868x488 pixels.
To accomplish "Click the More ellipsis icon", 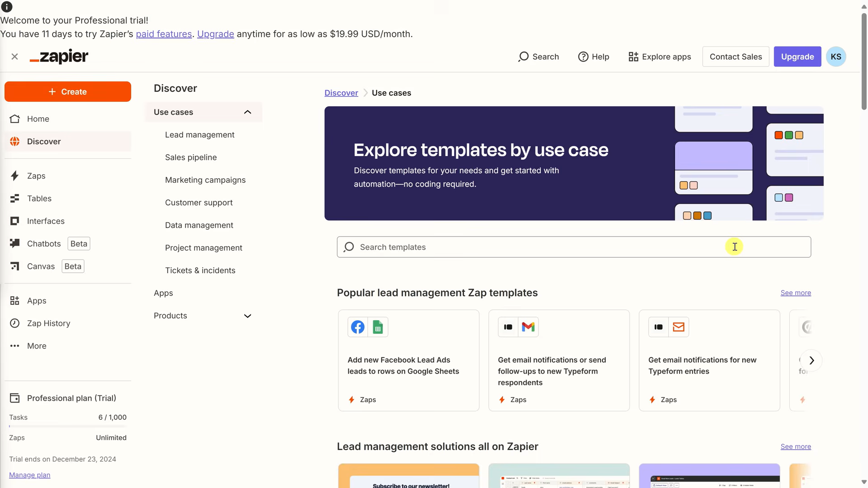I will point(15,346).
